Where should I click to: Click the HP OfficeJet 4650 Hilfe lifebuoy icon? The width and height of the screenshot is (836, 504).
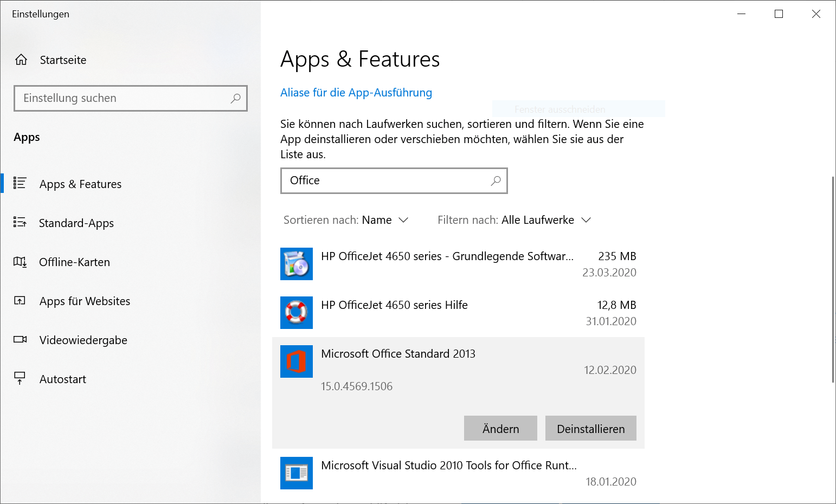click(297, 313)
